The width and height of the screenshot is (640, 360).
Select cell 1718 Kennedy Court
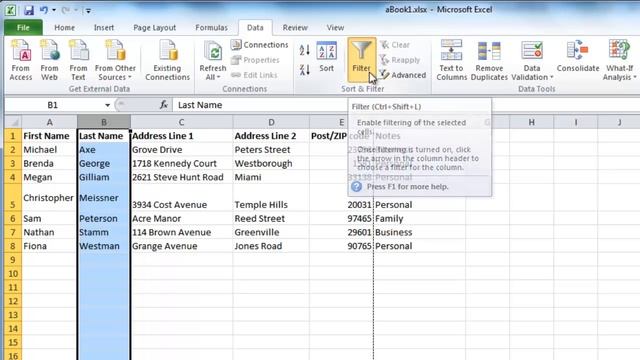182,163
